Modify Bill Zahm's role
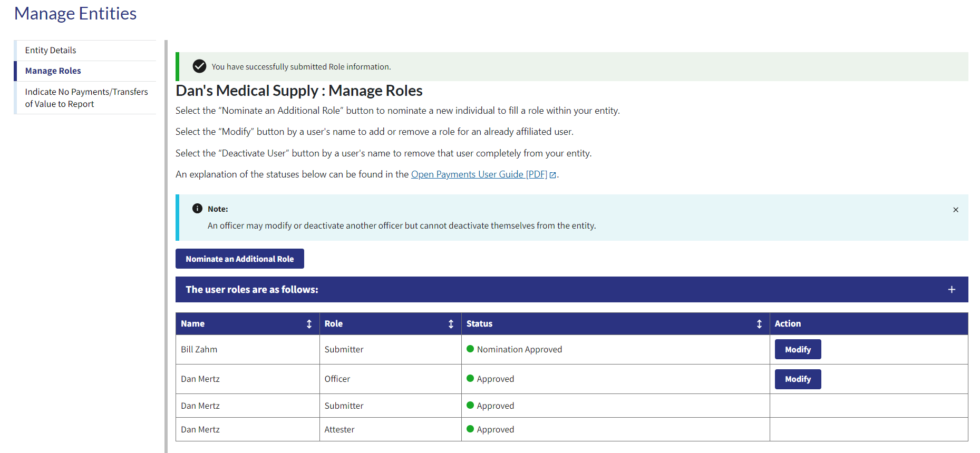Screen dimensions: 980x453 tap(797, 349)
